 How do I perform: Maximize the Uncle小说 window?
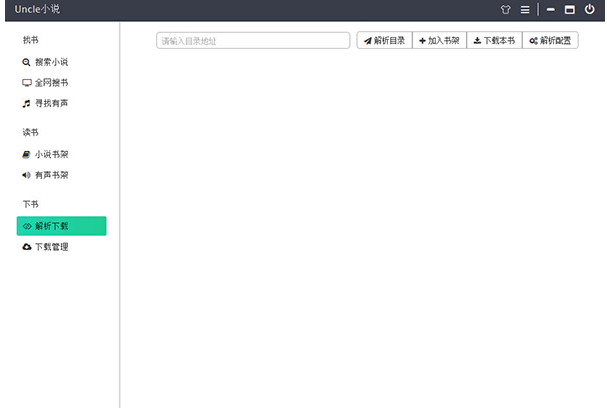pyautogui.click(x=569, y=10)
